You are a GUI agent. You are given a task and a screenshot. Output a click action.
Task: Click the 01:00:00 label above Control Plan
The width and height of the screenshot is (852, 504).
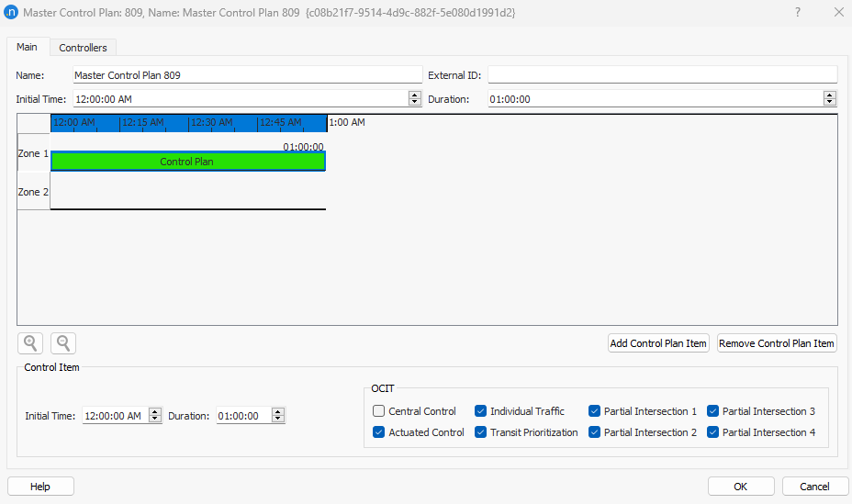[303, 147]
